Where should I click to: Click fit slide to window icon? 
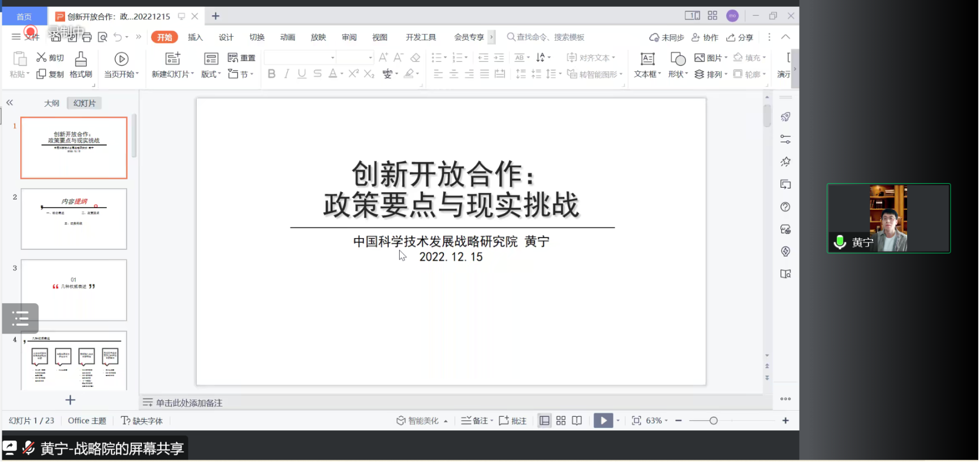[636, 421]
